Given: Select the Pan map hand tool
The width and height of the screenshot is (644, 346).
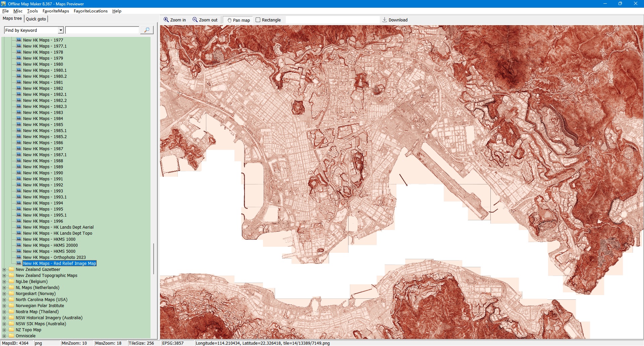Looking at the screenshot, I should (x=230, y=20).
